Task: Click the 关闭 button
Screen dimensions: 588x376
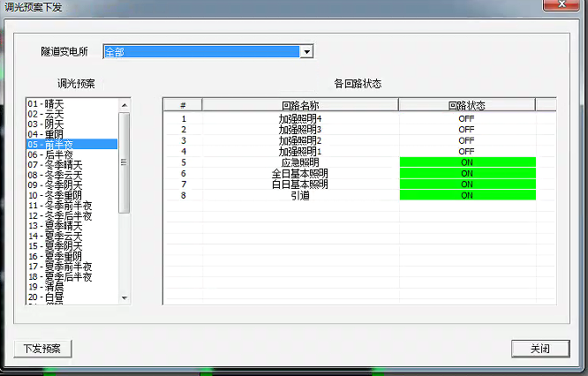Action: (540, 348)
